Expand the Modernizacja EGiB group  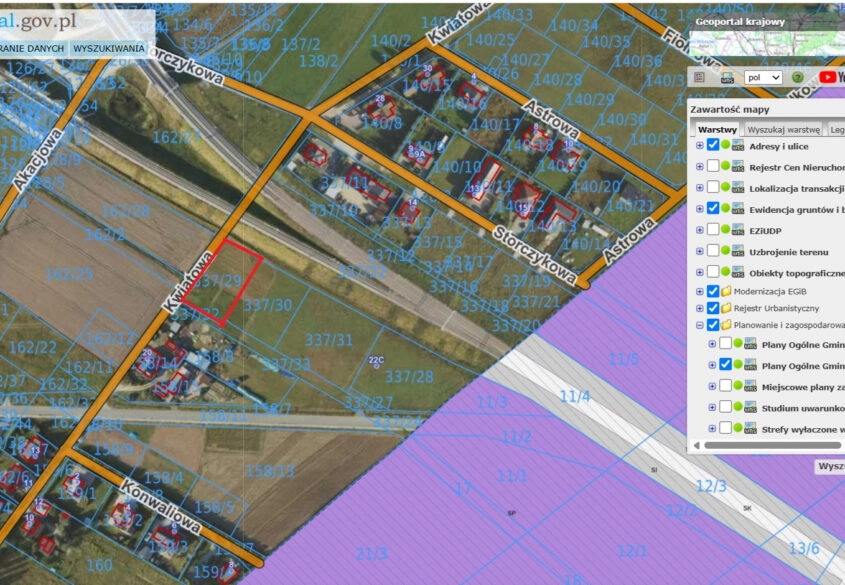699,291
